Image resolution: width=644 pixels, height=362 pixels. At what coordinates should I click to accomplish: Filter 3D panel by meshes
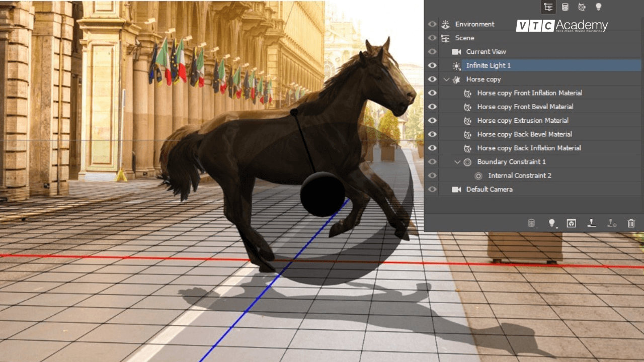coord(565,7)
